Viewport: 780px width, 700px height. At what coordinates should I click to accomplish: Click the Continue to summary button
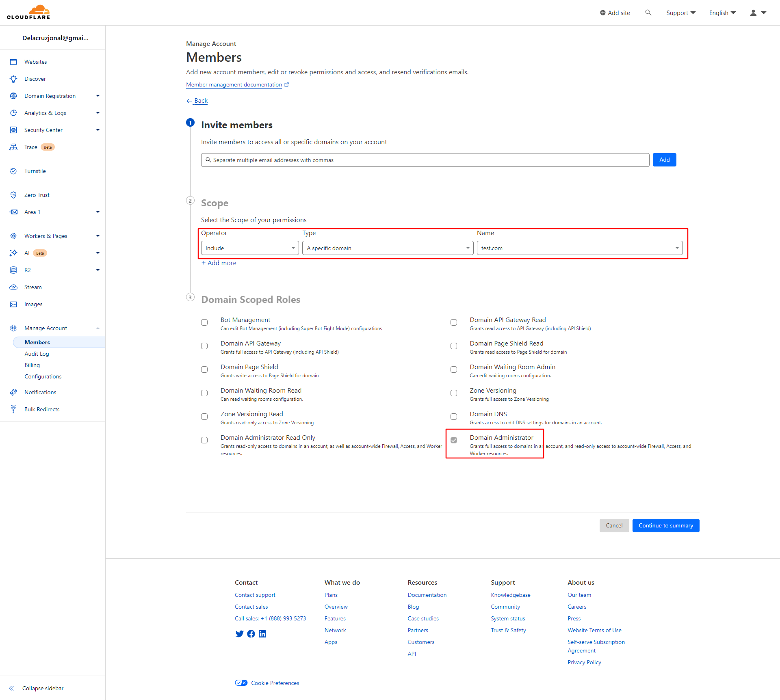pos(665,525)
